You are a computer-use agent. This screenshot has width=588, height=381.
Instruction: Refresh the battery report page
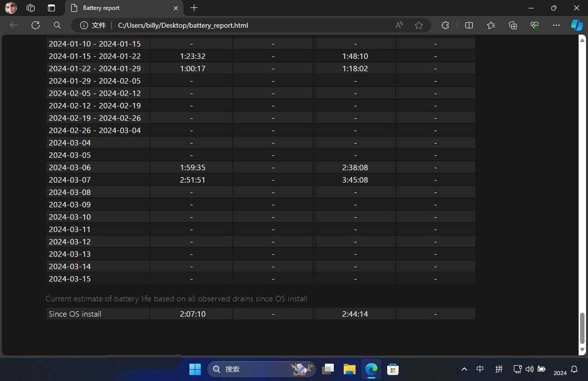(36, 25)
